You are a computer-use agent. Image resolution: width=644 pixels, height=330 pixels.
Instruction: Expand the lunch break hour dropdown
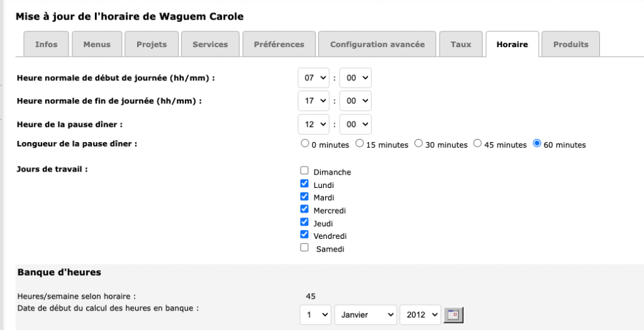[314, 123]
